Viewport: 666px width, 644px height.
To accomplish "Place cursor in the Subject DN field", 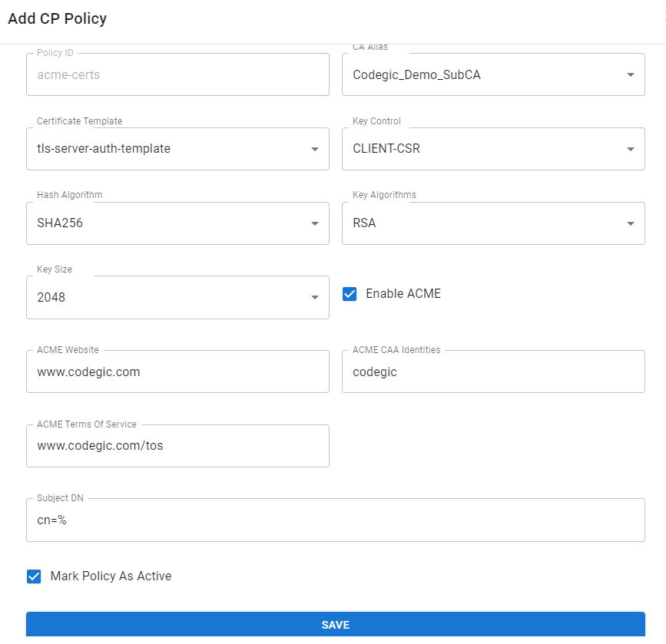I will (335, 520).
